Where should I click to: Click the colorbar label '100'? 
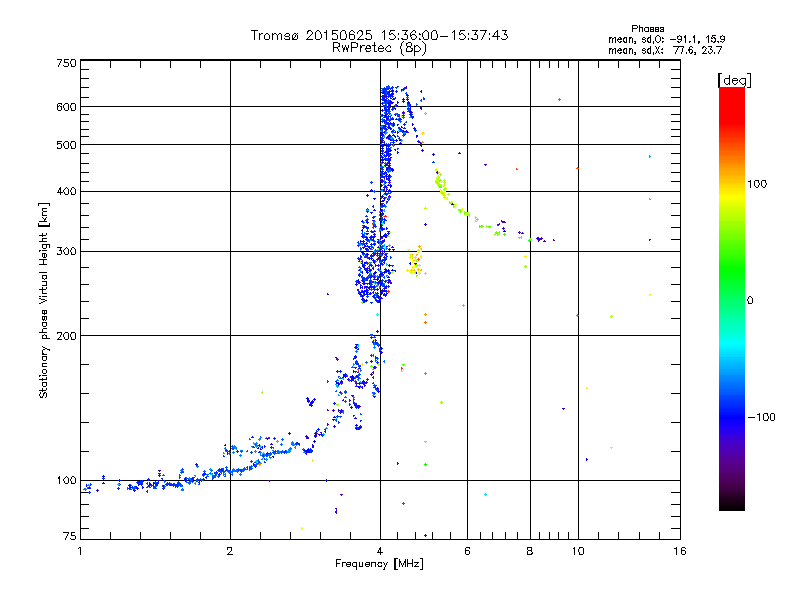coord(757,184)
